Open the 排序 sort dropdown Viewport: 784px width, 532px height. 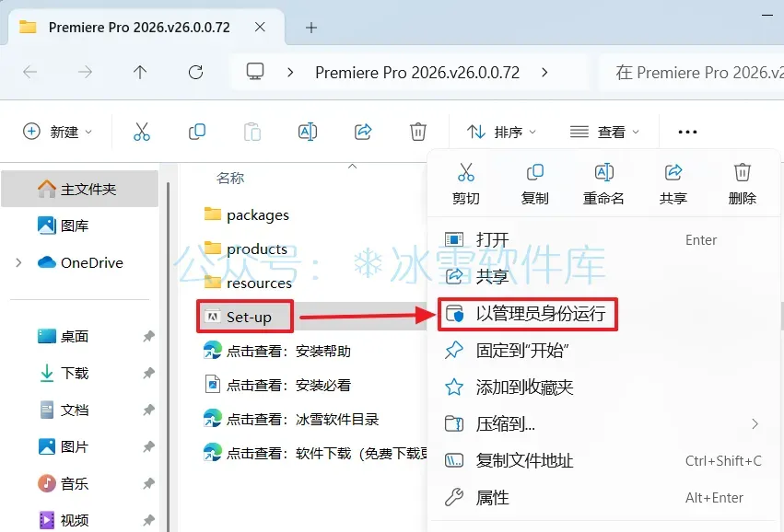tap(501, 132)
